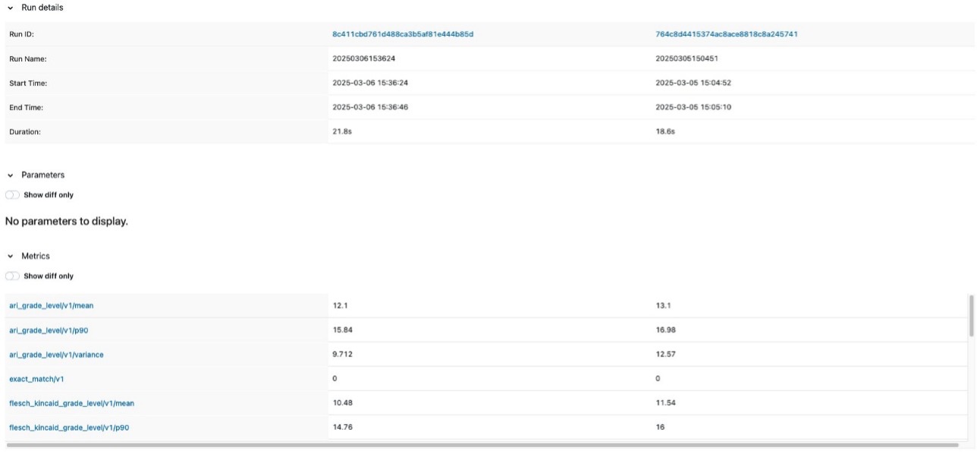The image size is (980, 454).
Task: Click the variance value 12.57
Action: click(666, 355)
